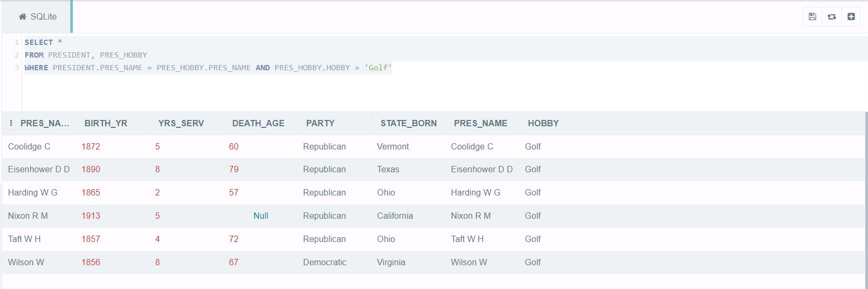This screenshot has width=868, height=289.
Task: Select the Null death age cell for Nixon
Action: 261,216
